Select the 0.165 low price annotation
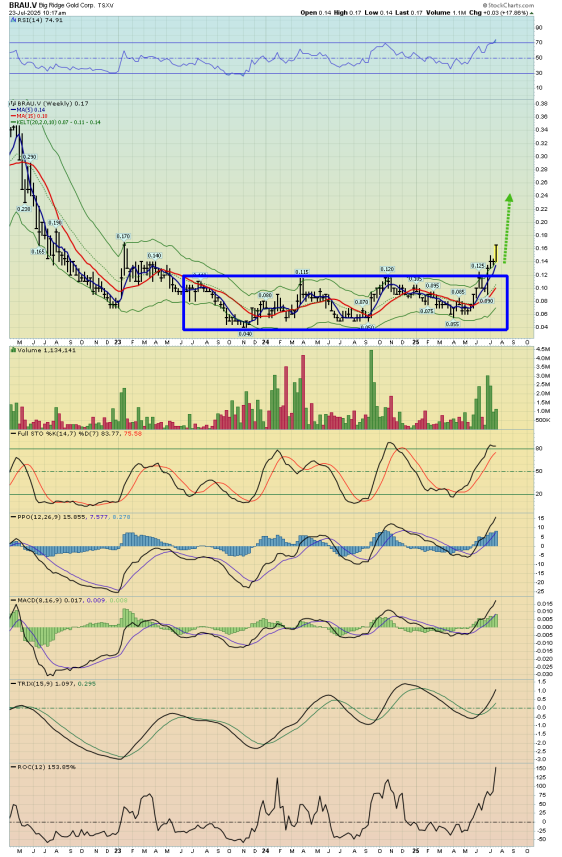This screenshot has height=857, width=562. coord(37,251)
